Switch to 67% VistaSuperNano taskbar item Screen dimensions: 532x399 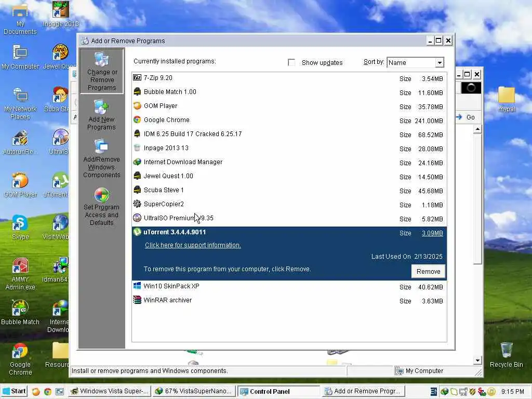tap(193, 391)
